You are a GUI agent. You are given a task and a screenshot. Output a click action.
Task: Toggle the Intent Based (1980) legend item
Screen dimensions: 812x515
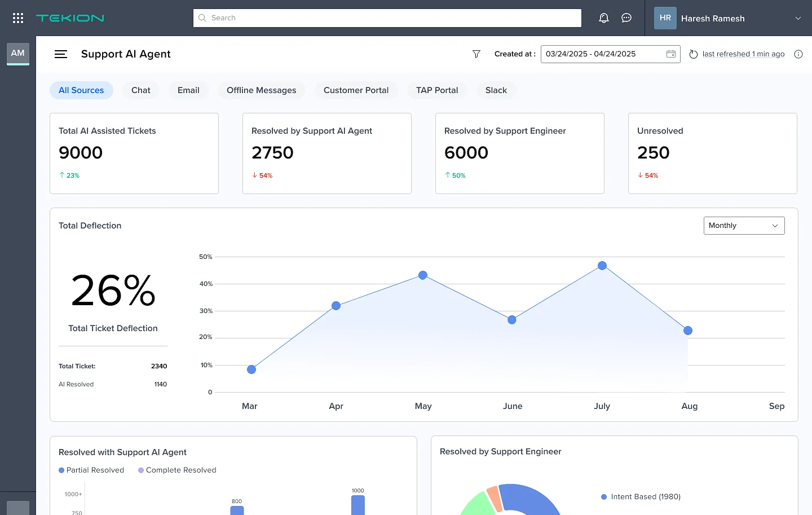(x=641, y=497)
